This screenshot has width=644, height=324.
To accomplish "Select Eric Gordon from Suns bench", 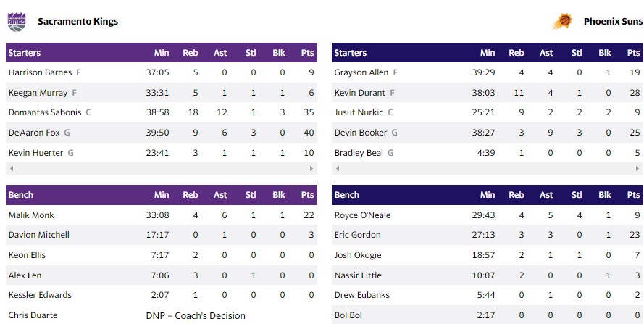I will 357,235.
